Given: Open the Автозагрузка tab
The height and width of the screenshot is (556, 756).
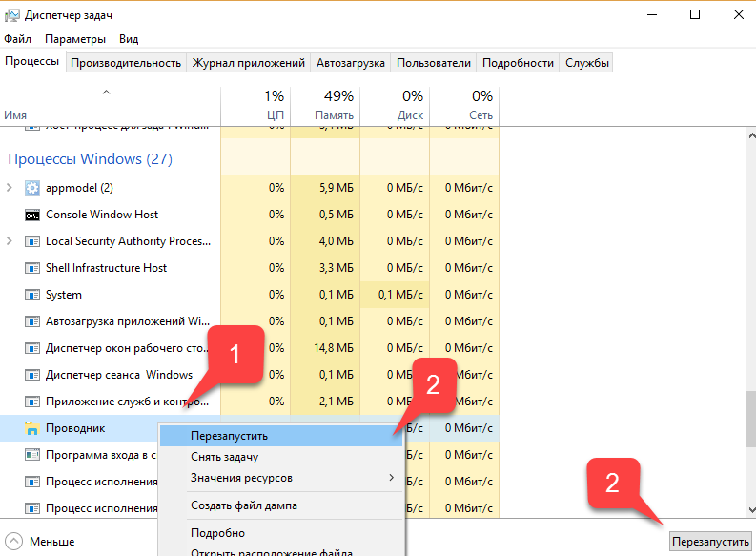Looking at the screenshot, I should point(352,63).
